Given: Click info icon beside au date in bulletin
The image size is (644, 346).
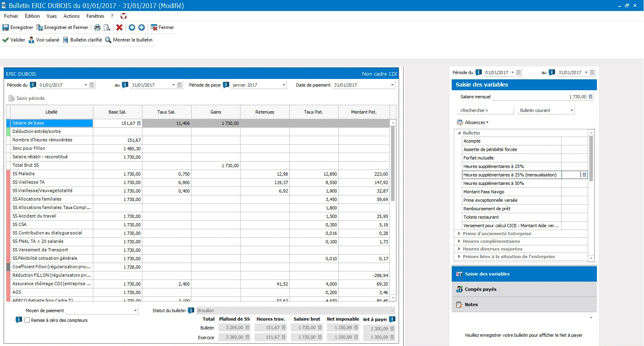Looking at the screenshot, I should (x=125, y=85).
